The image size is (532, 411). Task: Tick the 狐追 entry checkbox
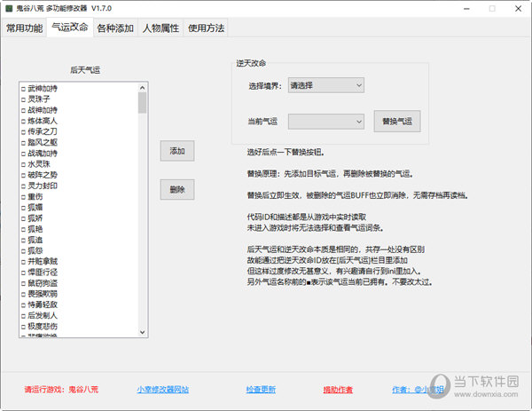(x=23, y=241)
